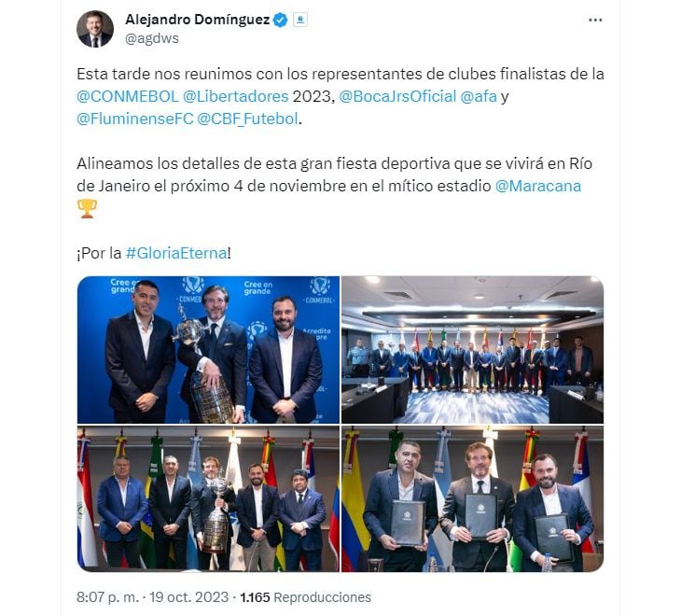Open the three-dot more options menu
This screenshot has height=616, width=681.
pyautogui.click(x=595, y=20)
